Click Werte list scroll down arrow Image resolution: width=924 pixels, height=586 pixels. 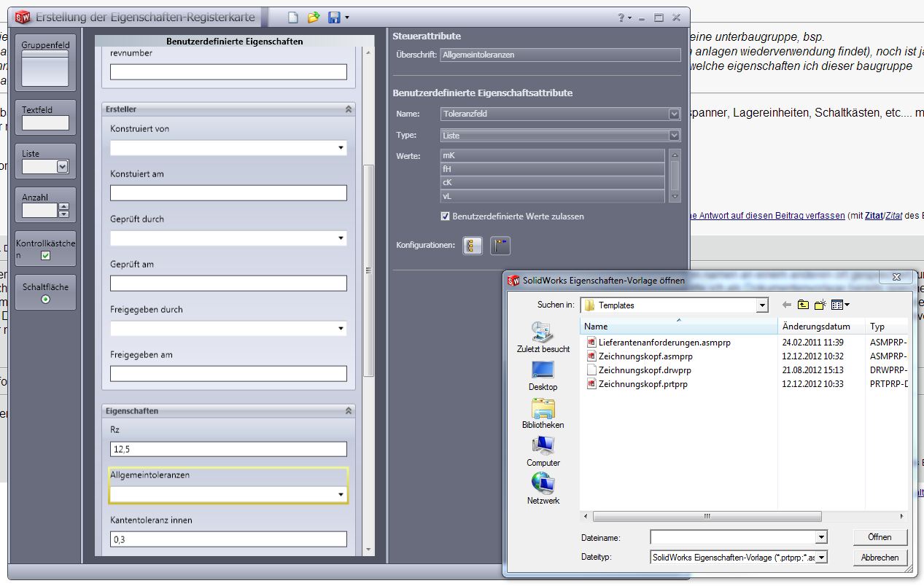675,197
